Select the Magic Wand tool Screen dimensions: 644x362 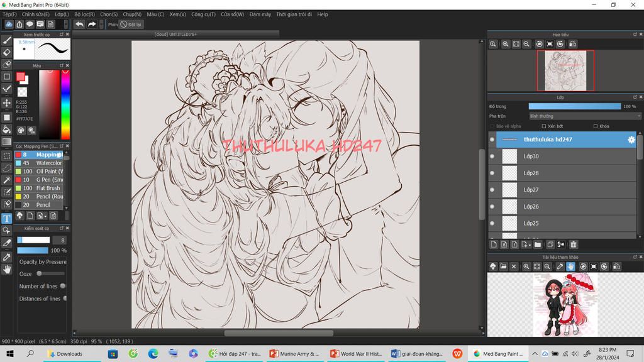point(6,180)
